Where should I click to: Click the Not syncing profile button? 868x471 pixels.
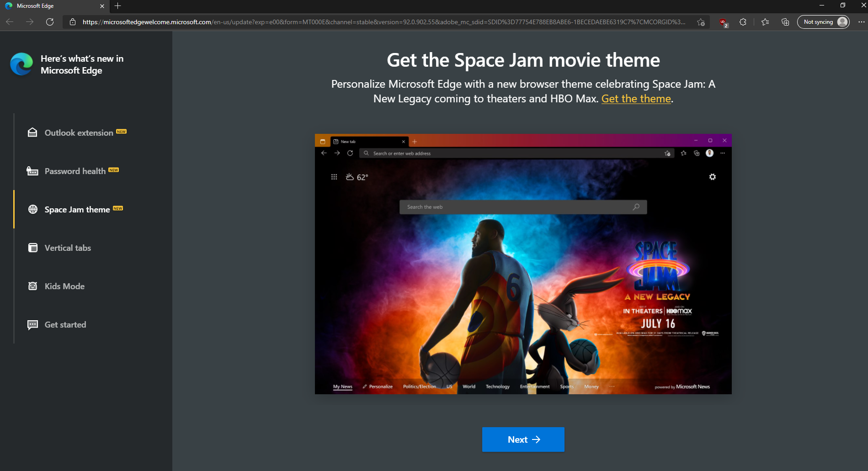pyautogui.click(x=823, y=22)
